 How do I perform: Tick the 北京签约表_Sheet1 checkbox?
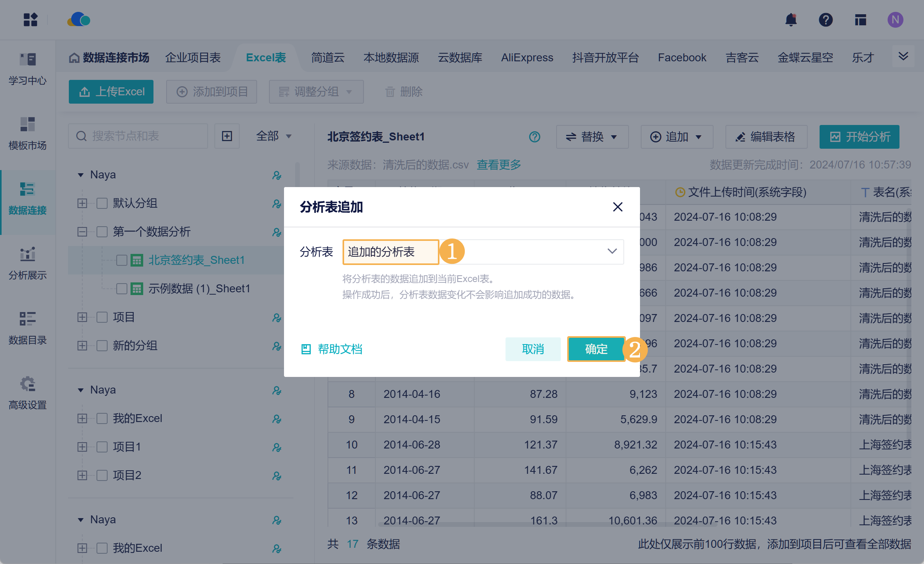point(122,260)
